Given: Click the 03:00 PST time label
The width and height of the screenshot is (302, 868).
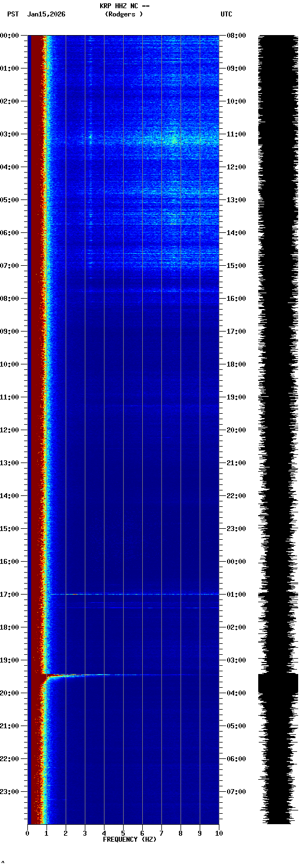Looking at the screenshot, I should [x=9, y=134].
